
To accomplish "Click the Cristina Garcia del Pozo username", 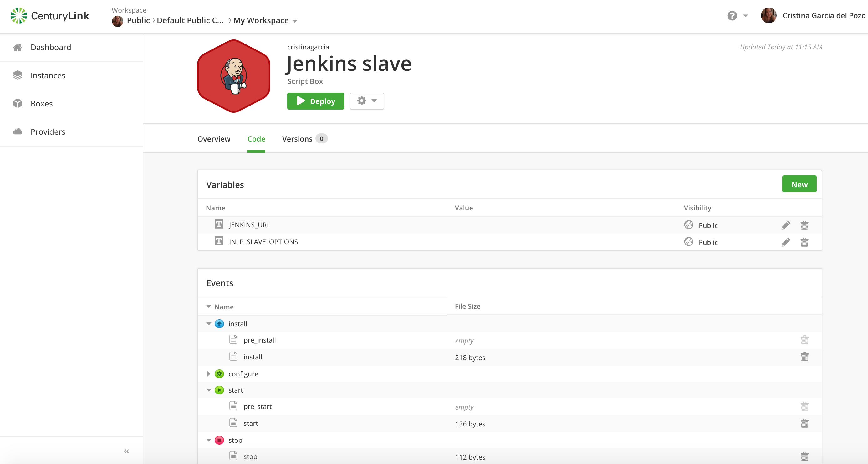I will click(824, 16).
